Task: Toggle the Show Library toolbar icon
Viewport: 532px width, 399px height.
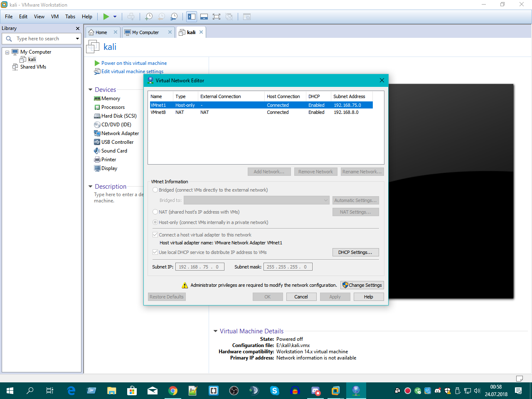Action: pos(192,17)
